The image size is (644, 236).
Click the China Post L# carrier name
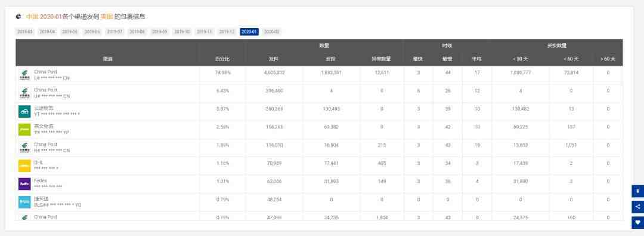tap(45, 72)
